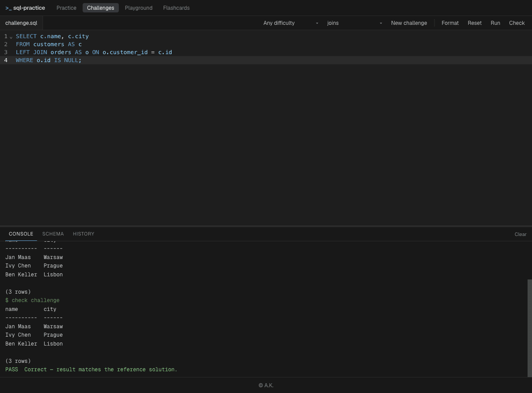The height and width of the screenshot is (393, 532).
Task: Open the joins topic dropdown
Action: pos(355,23)
